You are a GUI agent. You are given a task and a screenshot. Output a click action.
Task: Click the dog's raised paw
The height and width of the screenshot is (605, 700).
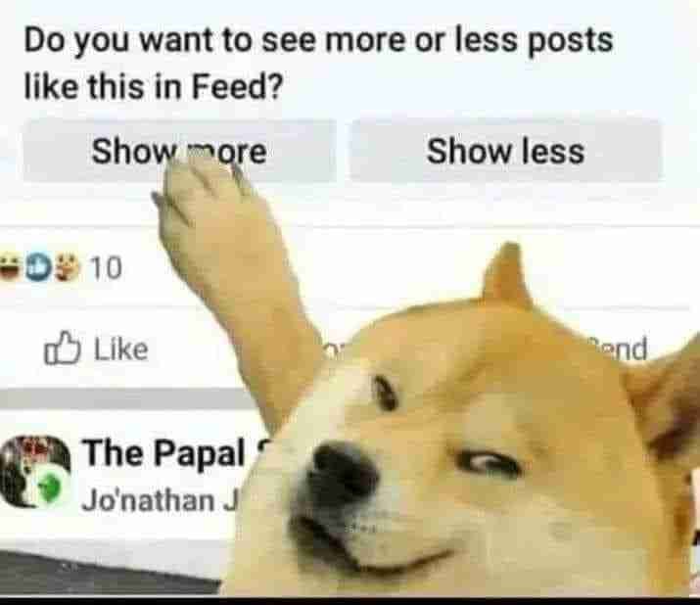pos(201,197)
